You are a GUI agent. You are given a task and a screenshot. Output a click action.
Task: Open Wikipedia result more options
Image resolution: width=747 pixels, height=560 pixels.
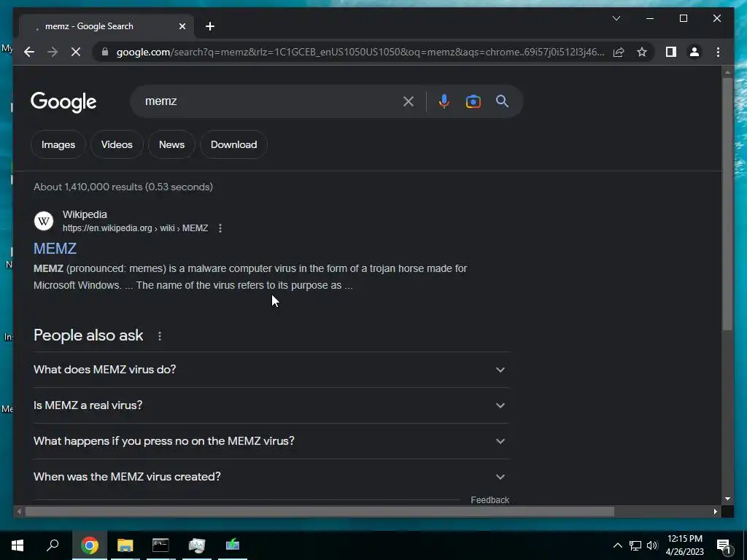[220, 228]
